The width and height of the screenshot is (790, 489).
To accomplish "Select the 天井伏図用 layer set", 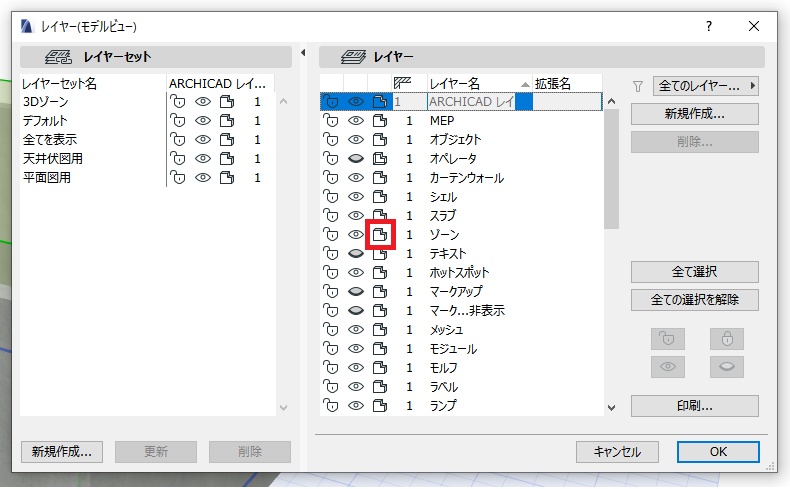I will pos(52,159).
